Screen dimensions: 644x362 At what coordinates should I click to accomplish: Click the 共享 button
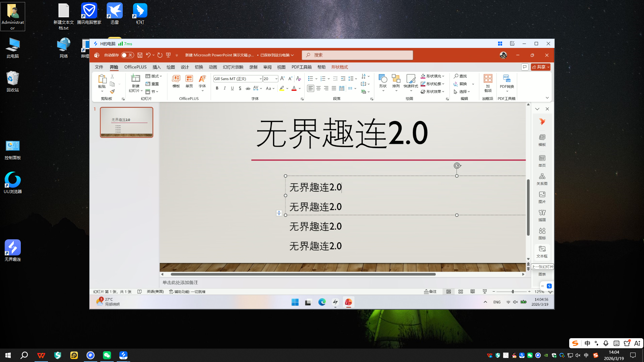click(540, 67)
